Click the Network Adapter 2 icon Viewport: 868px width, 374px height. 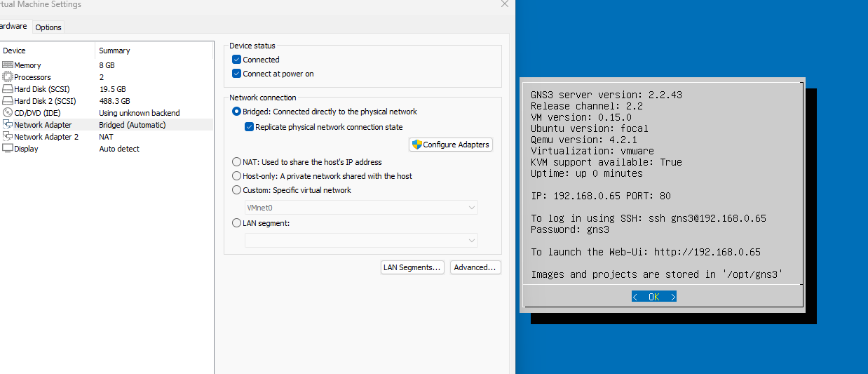point(8,137)
